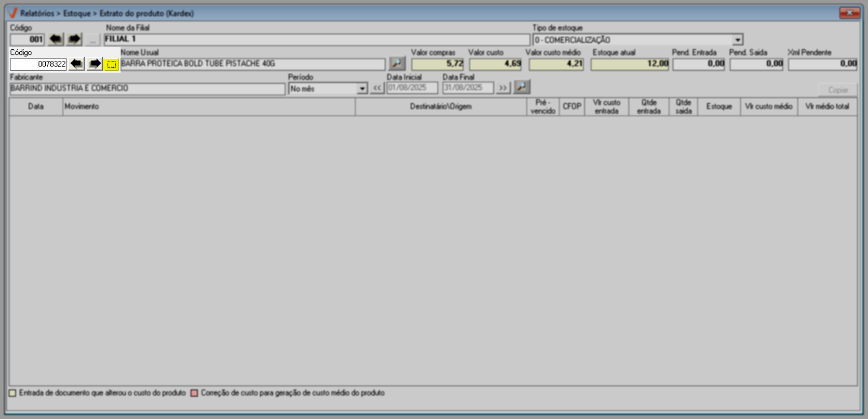The image size is (868, 419).
Task: Click the Vlr custo entrada column header
Action: [607, 106]
